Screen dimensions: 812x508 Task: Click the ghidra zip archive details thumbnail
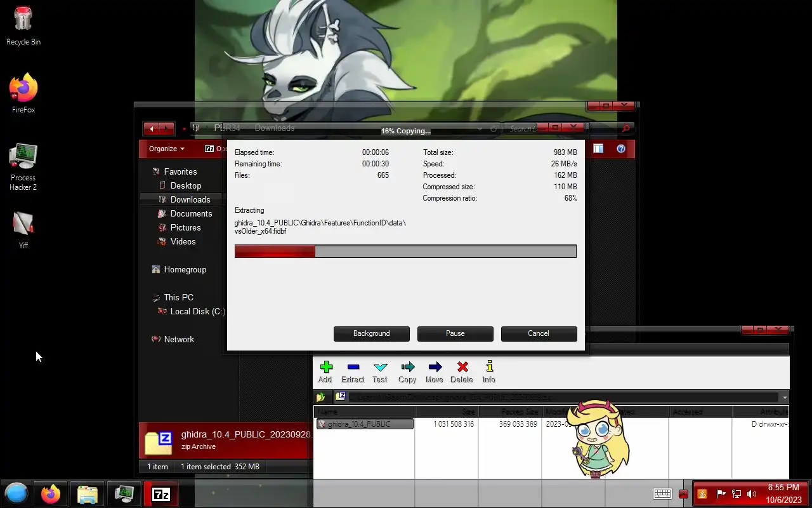pyautogui.click(x=158, y=443)
